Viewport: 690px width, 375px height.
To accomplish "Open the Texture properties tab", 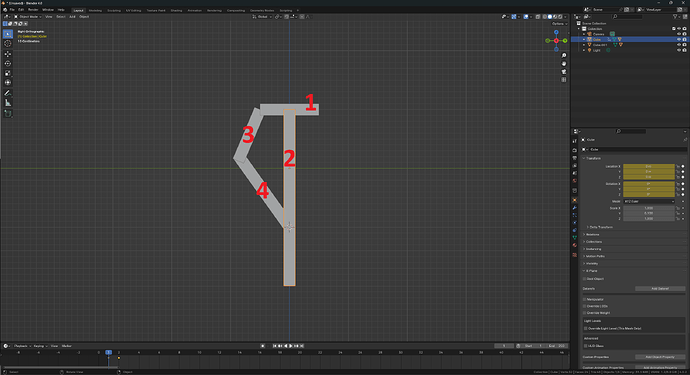I will pos(575,255).
